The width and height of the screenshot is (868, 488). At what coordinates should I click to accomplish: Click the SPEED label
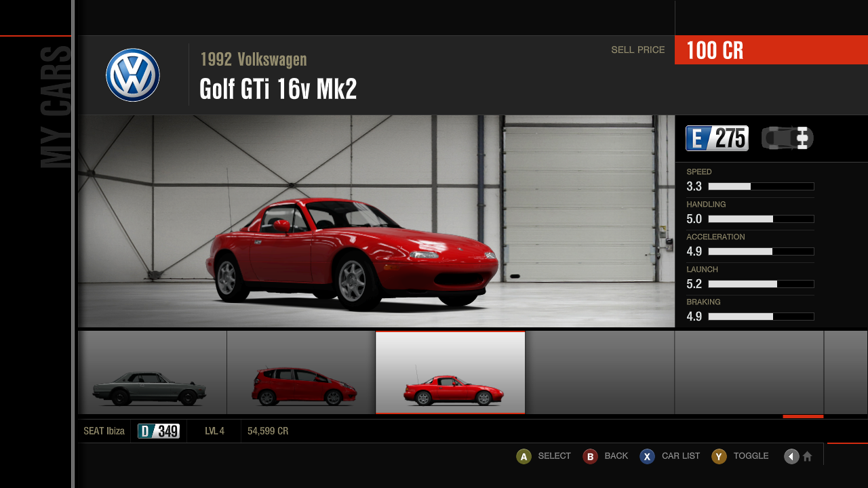click(x=699, y=172)
